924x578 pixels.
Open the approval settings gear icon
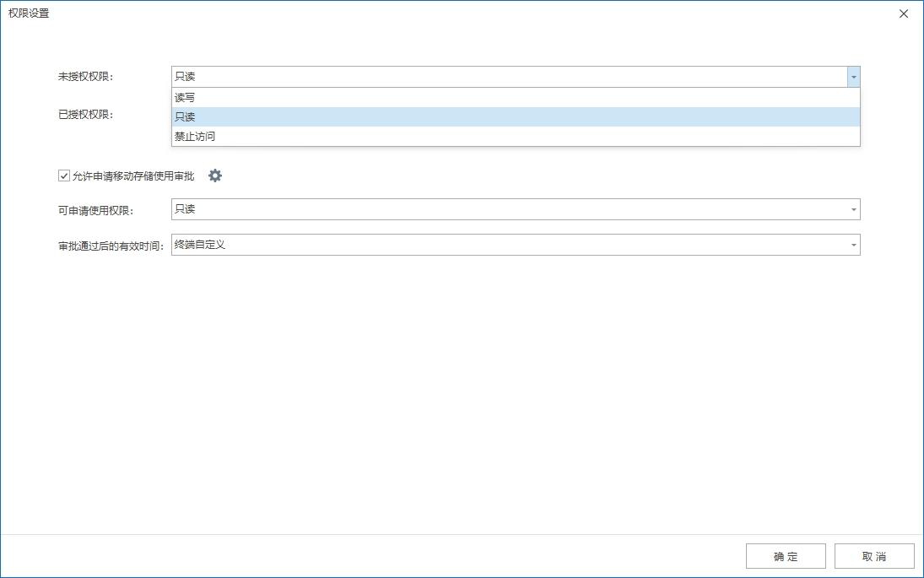pyautogui.click(x=215, y=176)
